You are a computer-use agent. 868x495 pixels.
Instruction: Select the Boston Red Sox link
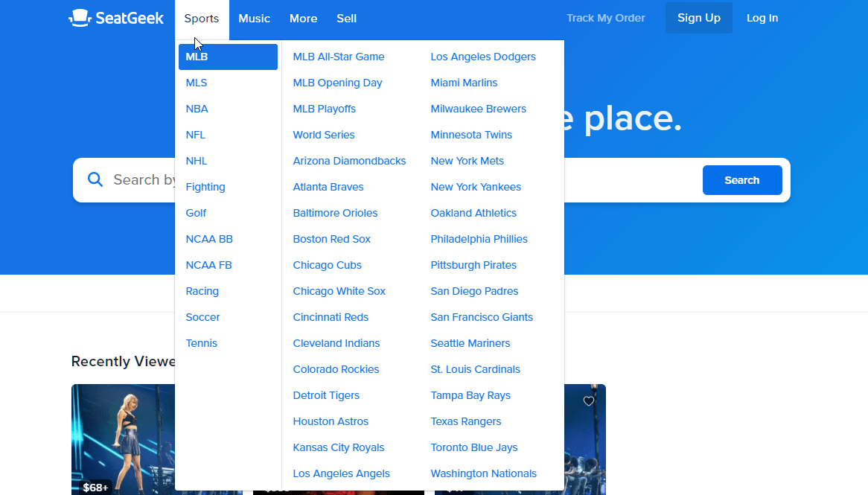coord(331,238)
